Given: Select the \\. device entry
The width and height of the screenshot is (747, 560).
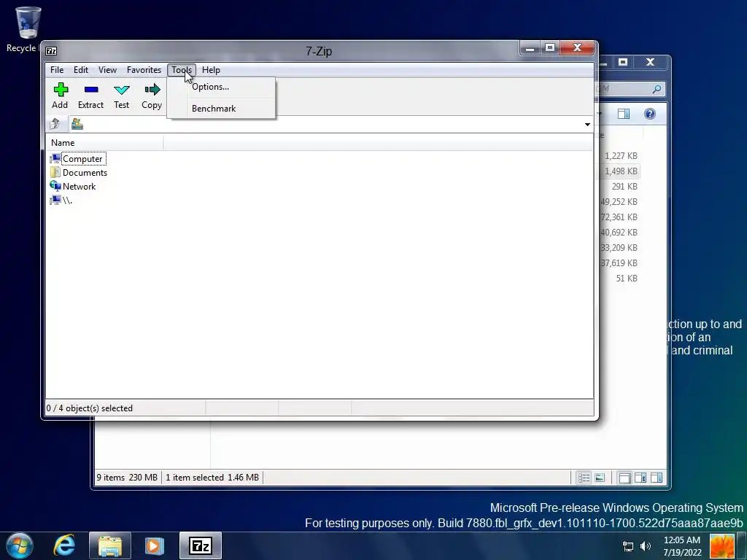Looking at the screenshot, I should (x=61, y=200).
